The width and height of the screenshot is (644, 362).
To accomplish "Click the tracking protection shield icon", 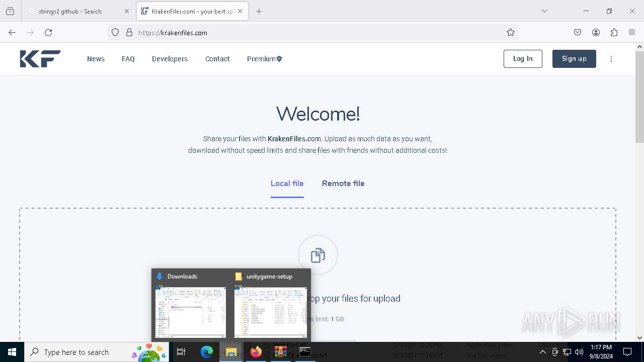I will coord(115,32).
